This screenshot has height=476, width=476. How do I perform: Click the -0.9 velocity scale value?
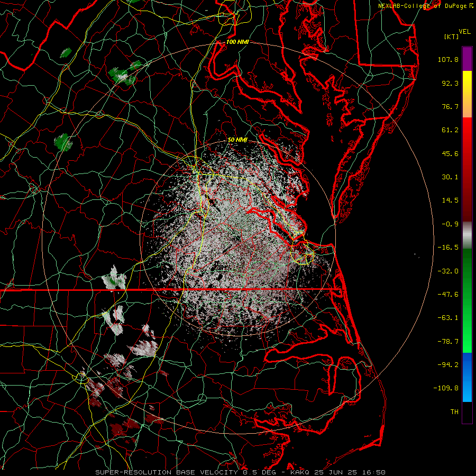(x=450, y=224)
